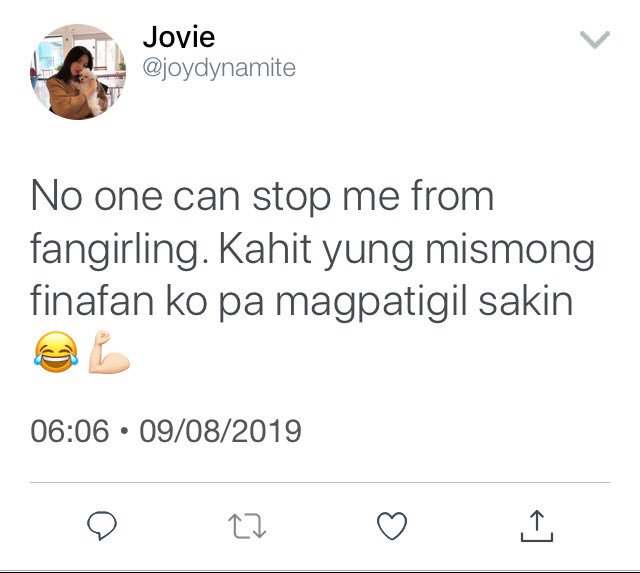Tap the share upload arrow icon
640x573 pixels.
click(537, 526)
